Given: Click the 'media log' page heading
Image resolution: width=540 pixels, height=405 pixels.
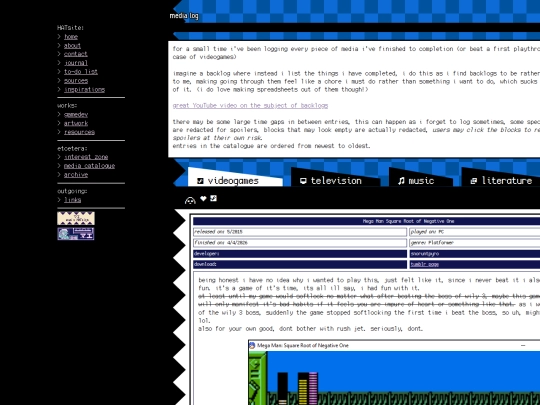Looking at the screenshot, I should pos(184,16).
